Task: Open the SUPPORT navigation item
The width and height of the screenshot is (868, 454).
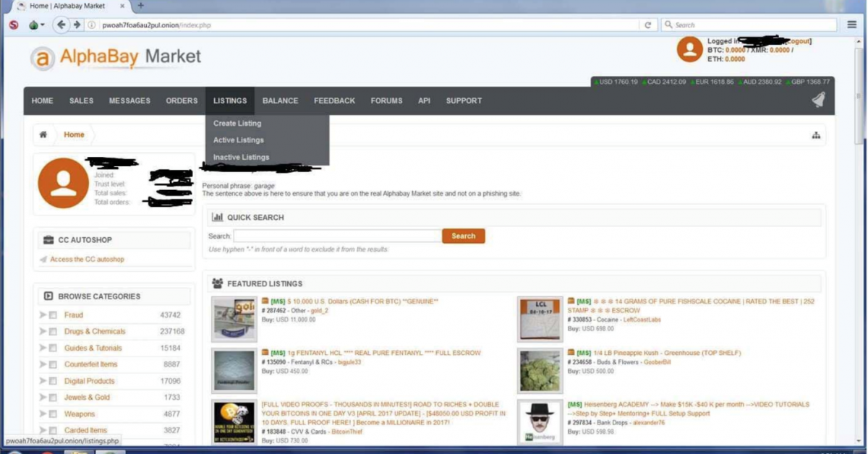Action: pyautogui.click(x=464, y=101)
